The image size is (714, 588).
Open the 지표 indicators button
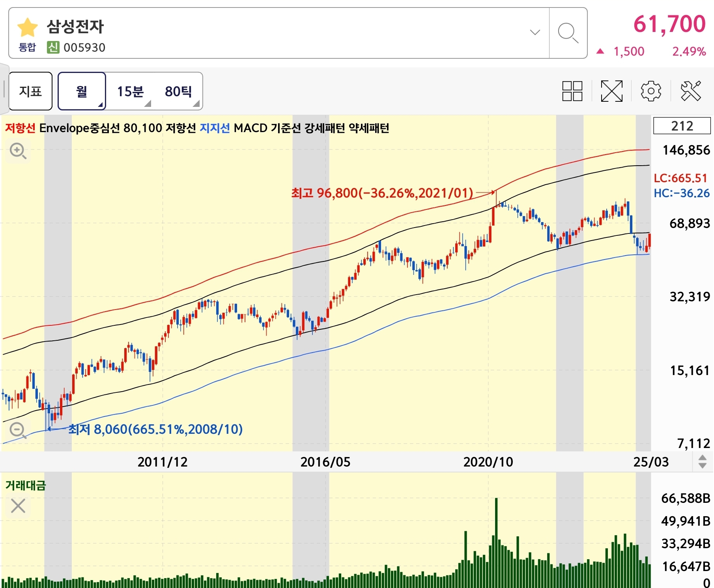(30, 91)
